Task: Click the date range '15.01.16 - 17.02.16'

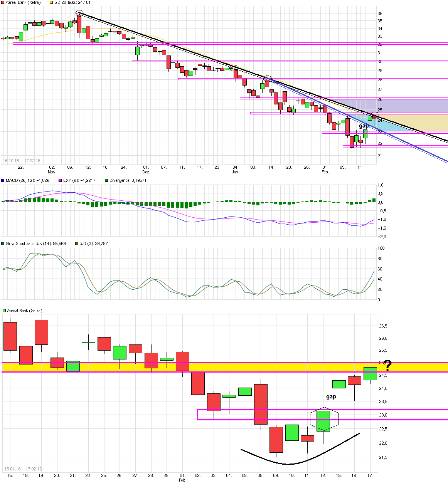Action: [23, 469]
